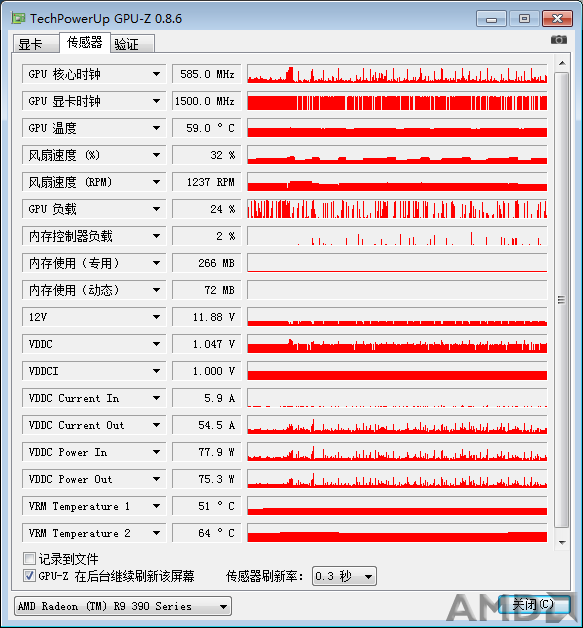Viewport: 583px width, 628px height.
Task: Click the 内存控制器负载 history graph
Action: [x=397, y=236]
